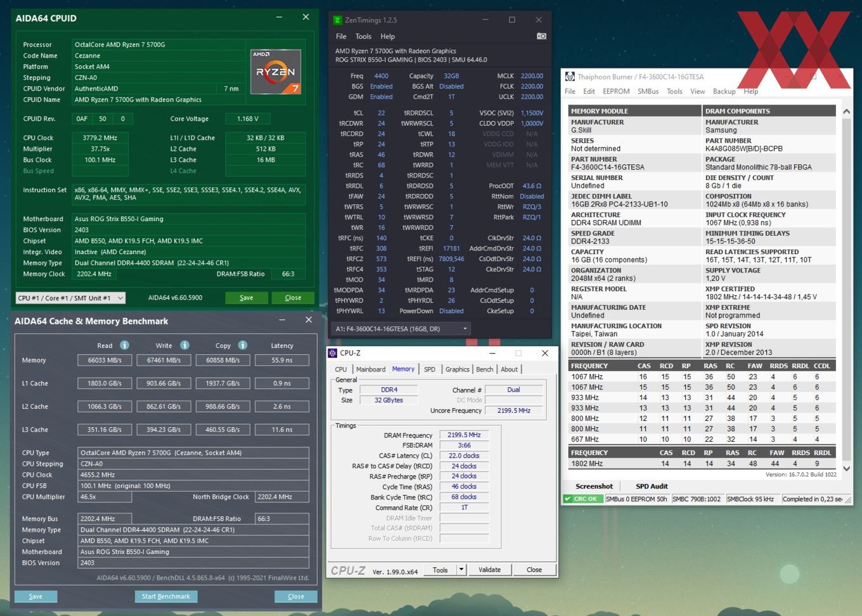Click the Memory Write value 67461 MB/s
This screenshot has height=616, width=862.
tap(164, 360)
